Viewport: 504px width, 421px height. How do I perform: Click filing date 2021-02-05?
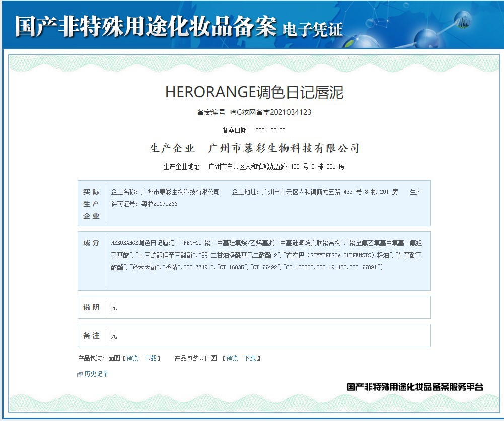pos(270,130)
